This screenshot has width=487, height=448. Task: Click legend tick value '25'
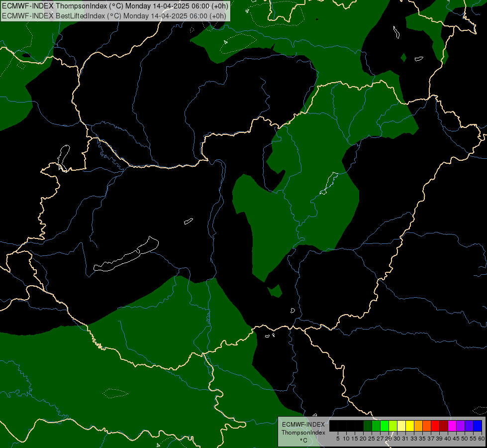click(372, 439)
